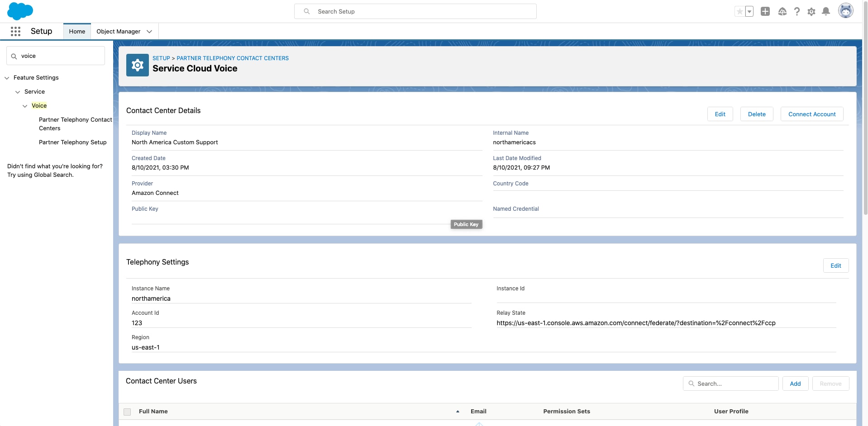Click the favorites star icon

(x=739, y=11)
